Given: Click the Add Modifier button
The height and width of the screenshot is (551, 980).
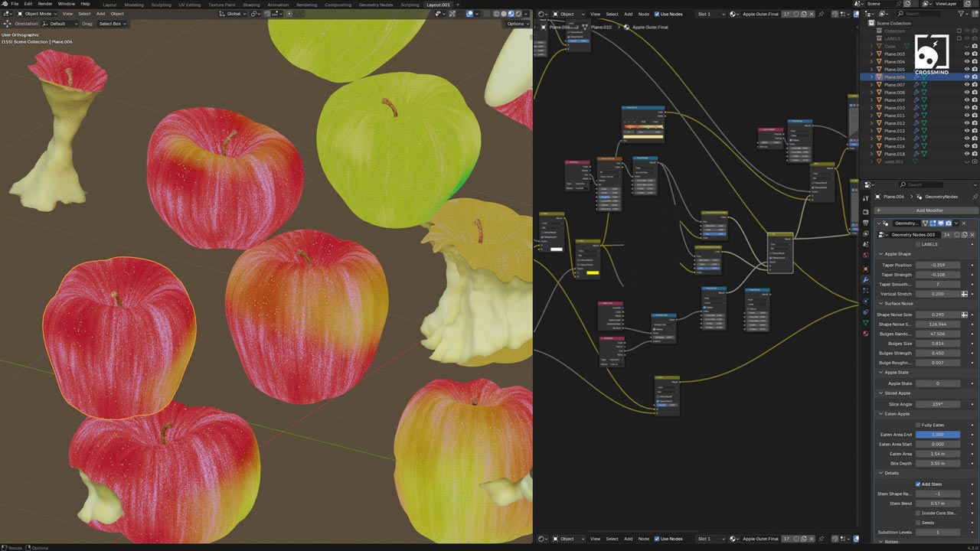Looking at the screenshot, I should pos(929,210).
